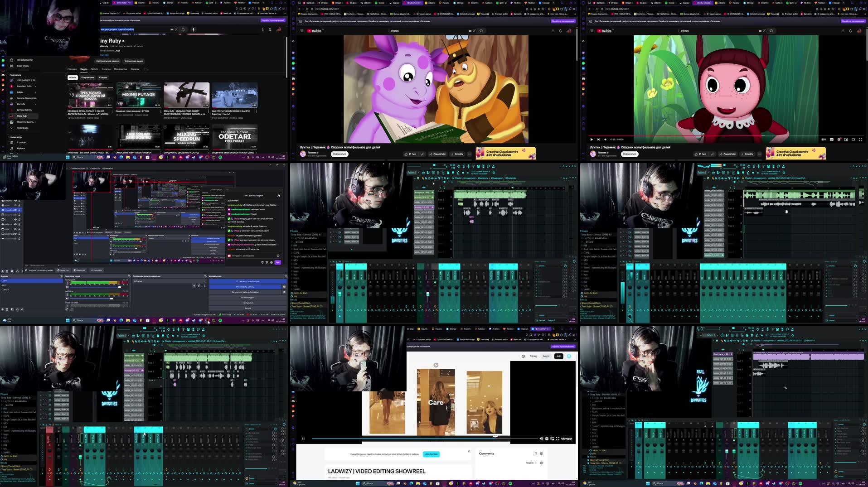Click Join for free banner button on Vimeo
The image size is (868, 487).
coord(431,454)
